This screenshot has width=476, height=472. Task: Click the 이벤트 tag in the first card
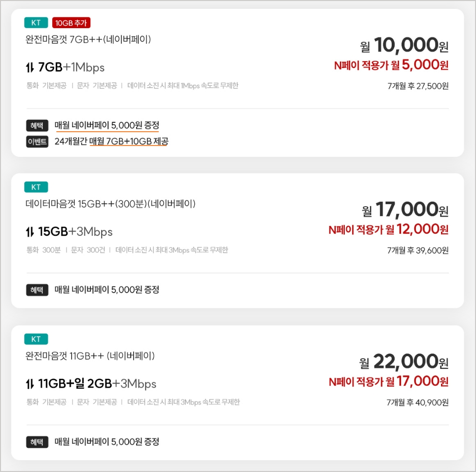37,142
